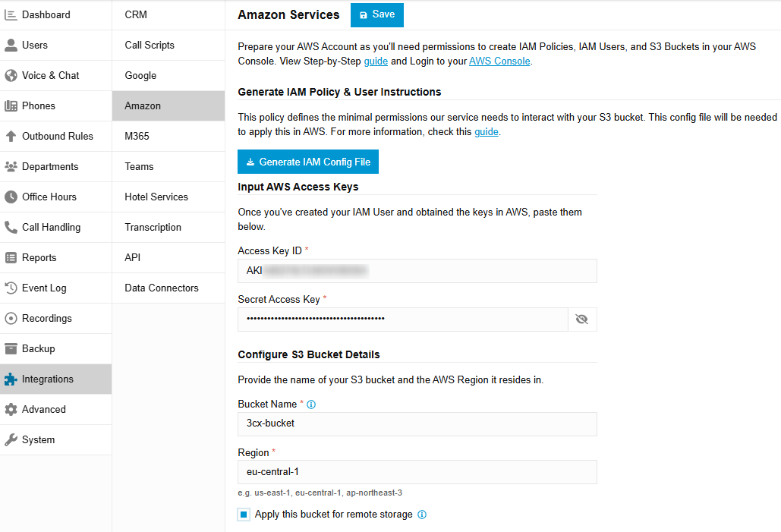The height and width of the screenshot is (532, 781).
Task: Click the Outbound Rules arrow icon
Action: tap(11, 137)
